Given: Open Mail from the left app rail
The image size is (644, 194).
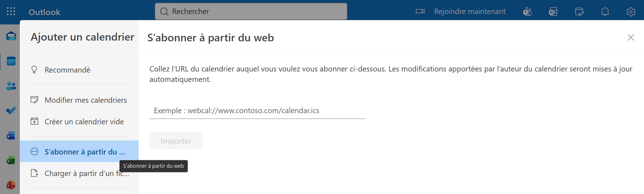Looking at the screenshot, I should tap(11, 36).
